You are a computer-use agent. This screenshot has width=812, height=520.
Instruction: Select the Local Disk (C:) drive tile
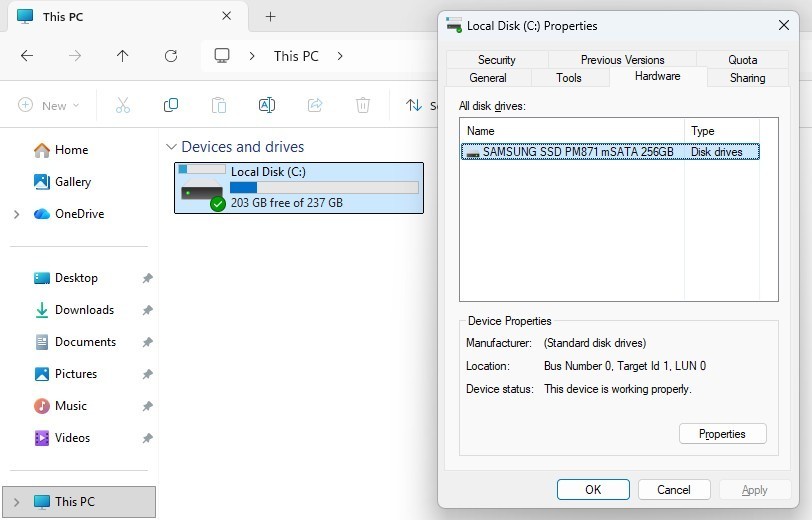click(299, 187)
